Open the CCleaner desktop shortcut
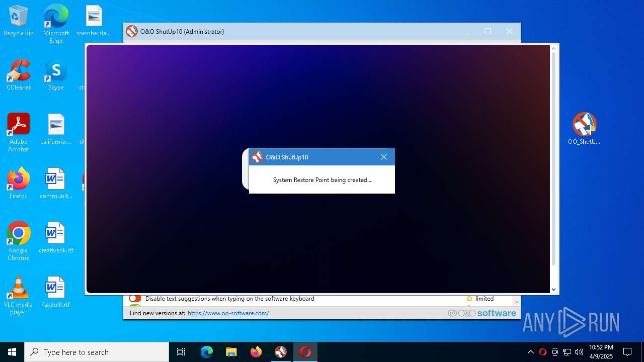The width and height of the screenshot is (644, 362). tap(19, 75)
